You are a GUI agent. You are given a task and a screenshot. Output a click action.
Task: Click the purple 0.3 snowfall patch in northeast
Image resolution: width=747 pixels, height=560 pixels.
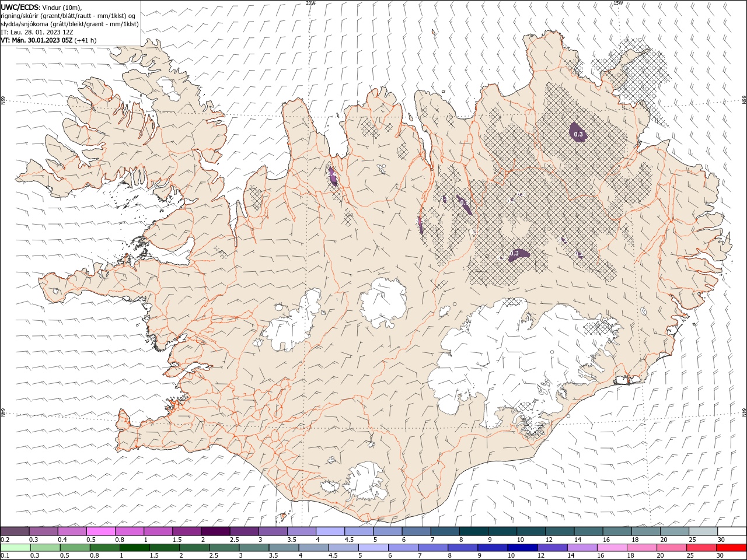(577, 132)
